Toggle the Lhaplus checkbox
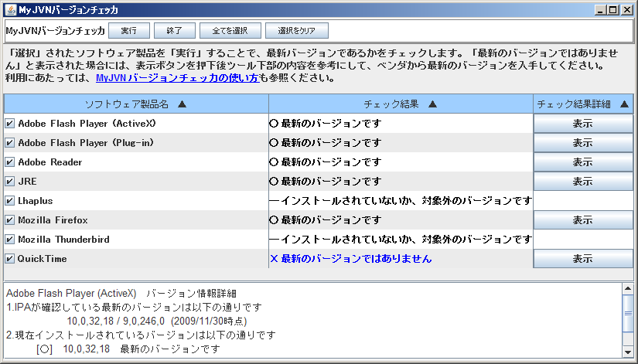The width and height of the screenshot is (638, 364). coord(10,200)
